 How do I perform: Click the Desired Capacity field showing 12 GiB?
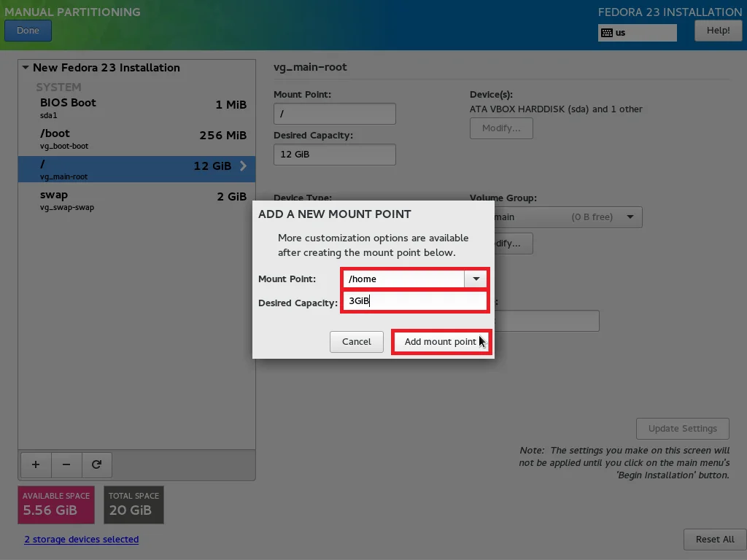tap(334, 155)
